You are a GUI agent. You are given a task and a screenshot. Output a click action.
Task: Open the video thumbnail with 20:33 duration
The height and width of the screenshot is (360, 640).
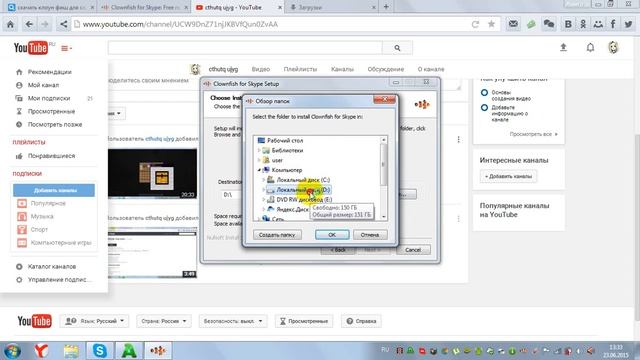coord(152,174)
